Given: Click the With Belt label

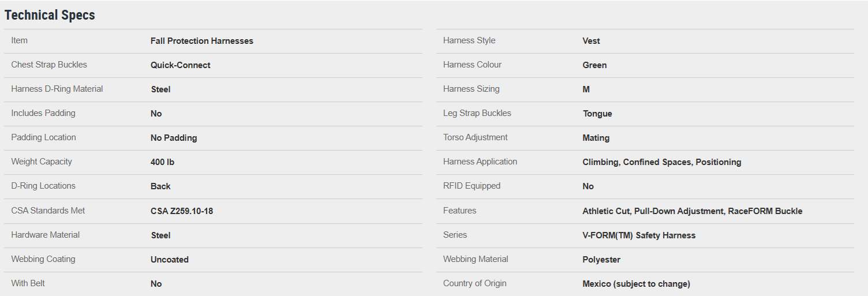Looking at the screenshot, I should point(28,283).
